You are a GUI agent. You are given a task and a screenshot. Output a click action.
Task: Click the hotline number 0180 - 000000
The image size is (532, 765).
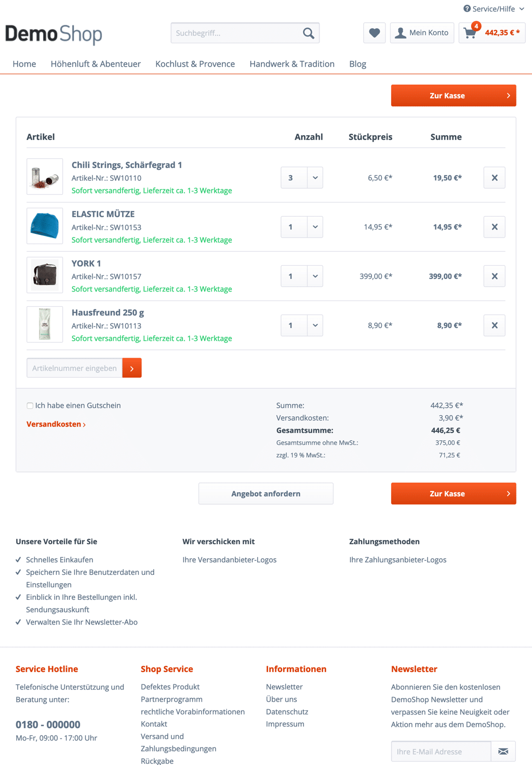click(x=48, y=724)
